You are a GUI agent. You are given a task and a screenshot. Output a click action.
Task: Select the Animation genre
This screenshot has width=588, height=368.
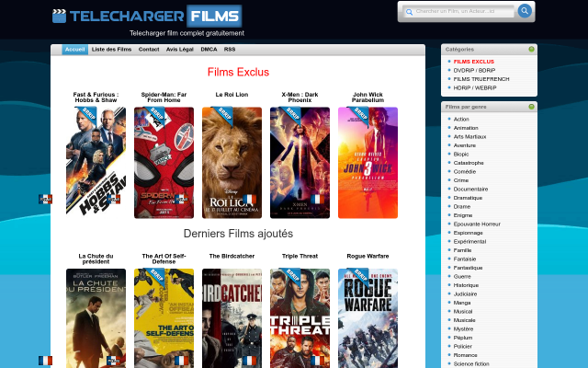pos(466,128)
